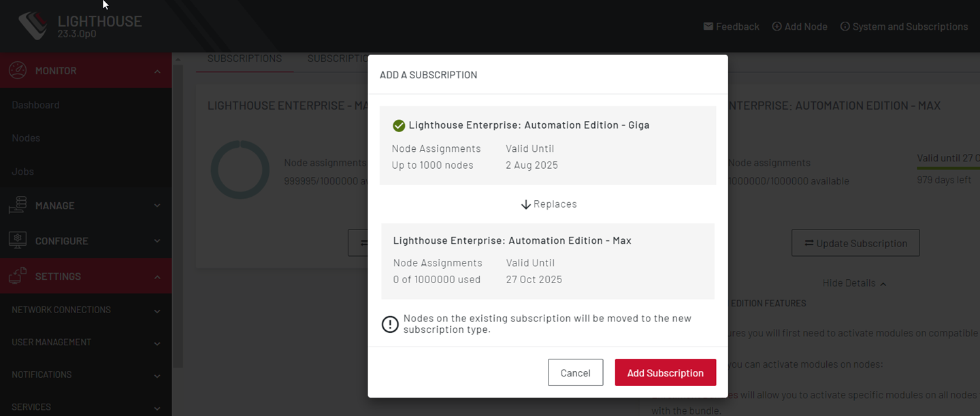
Task: Click the exclamation warning icon in dialog
Action: [390, 324]
